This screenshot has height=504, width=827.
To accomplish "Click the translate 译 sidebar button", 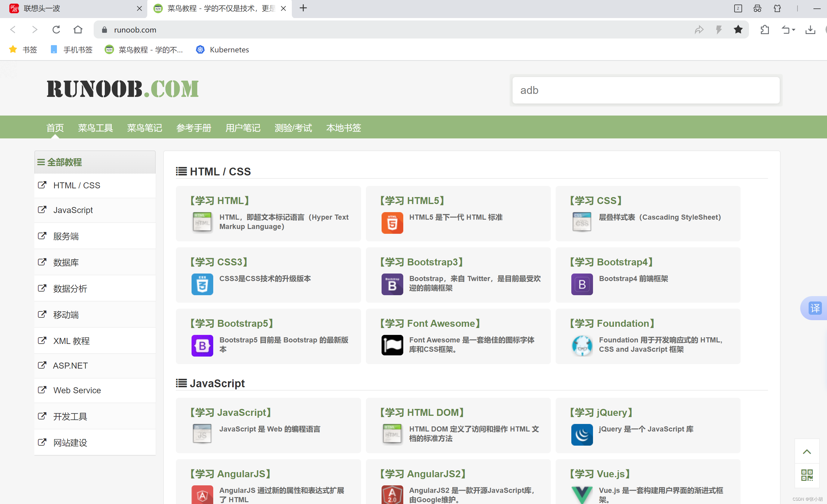I will click(816, 307).
